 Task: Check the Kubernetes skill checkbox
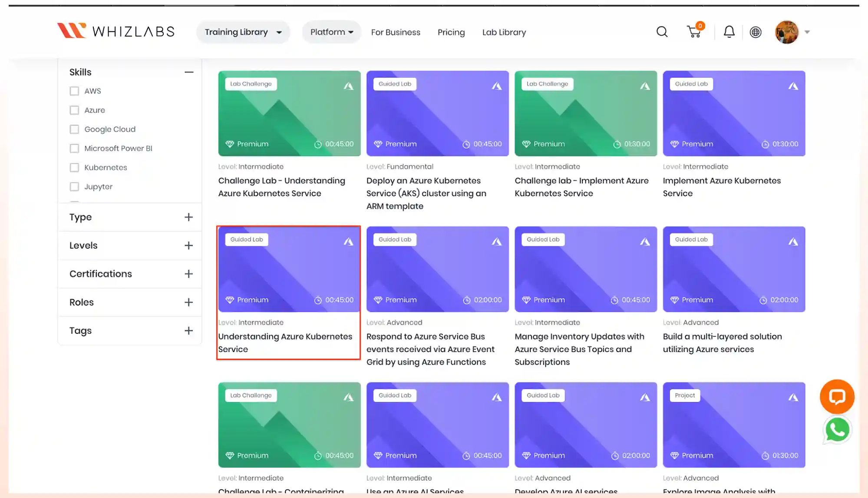(74, 167)
